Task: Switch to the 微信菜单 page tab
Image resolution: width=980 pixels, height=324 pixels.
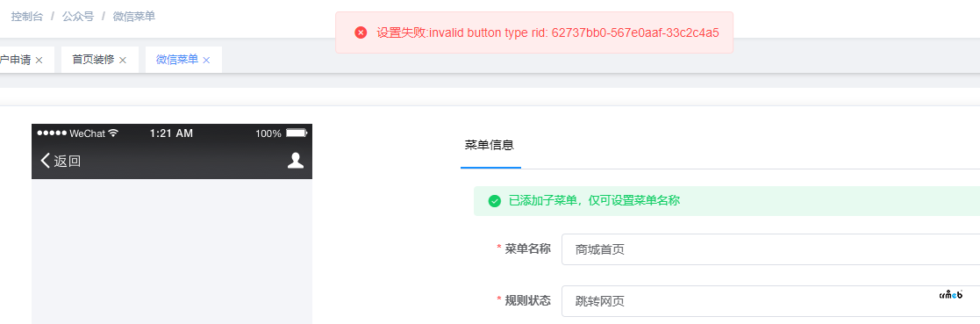Action: click(x=177, y=60)
